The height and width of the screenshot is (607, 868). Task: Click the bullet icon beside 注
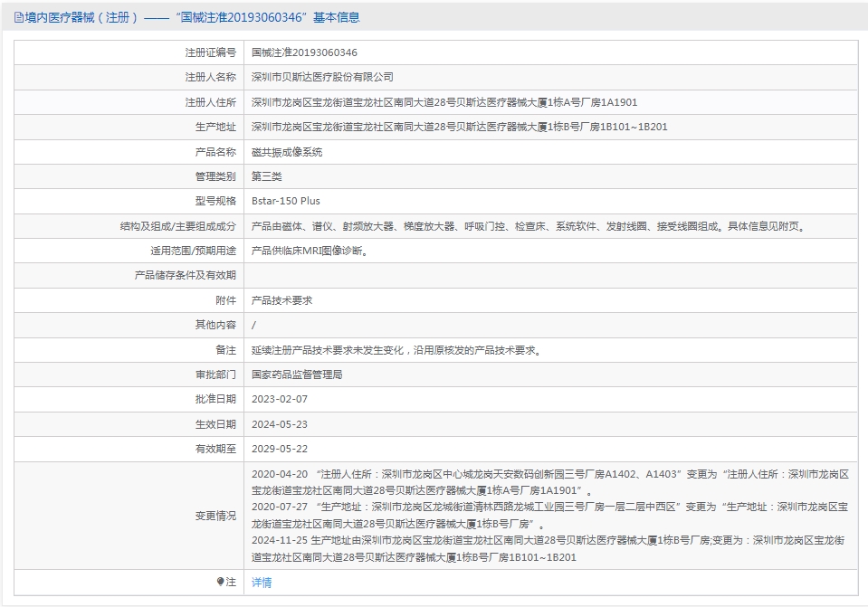(x=220, y=582)
